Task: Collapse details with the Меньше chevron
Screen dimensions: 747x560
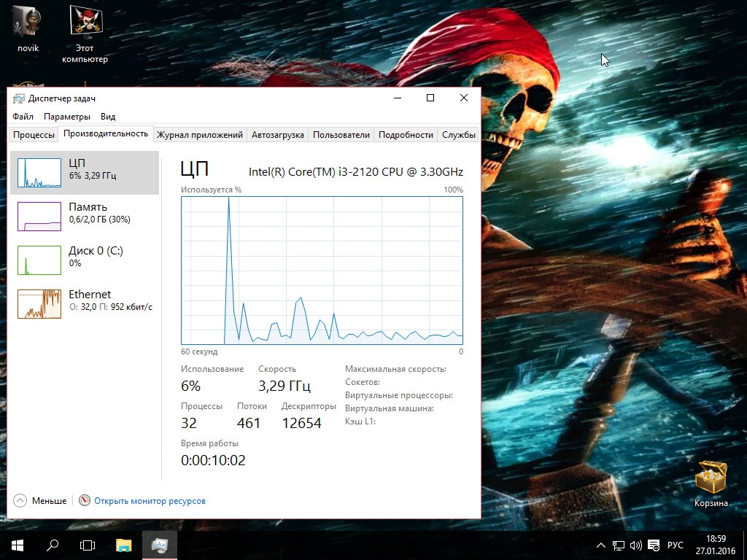Action: tap(20, 501)
